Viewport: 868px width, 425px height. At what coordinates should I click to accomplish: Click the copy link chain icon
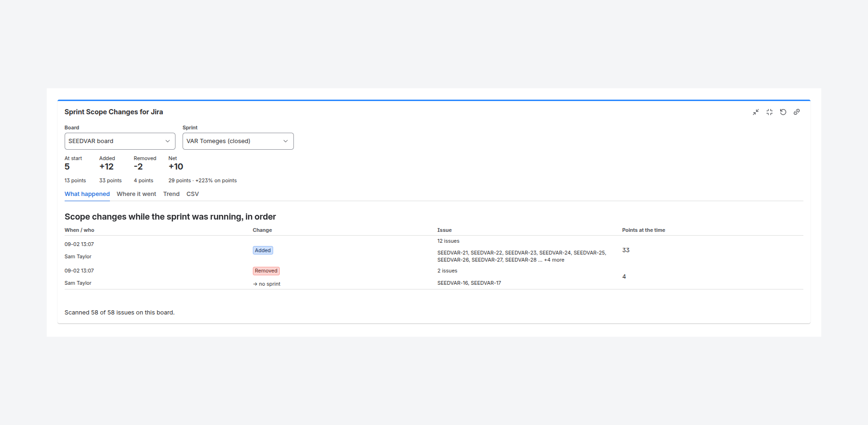pyautogui.click(x=797, y=112)
